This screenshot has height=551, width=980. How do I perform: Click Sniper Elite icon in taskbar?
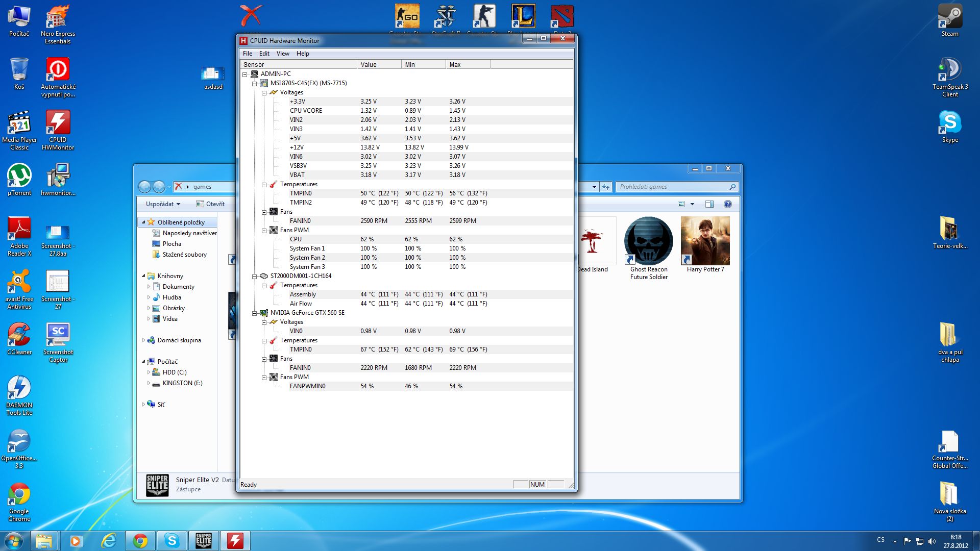(x=204, y=541)
